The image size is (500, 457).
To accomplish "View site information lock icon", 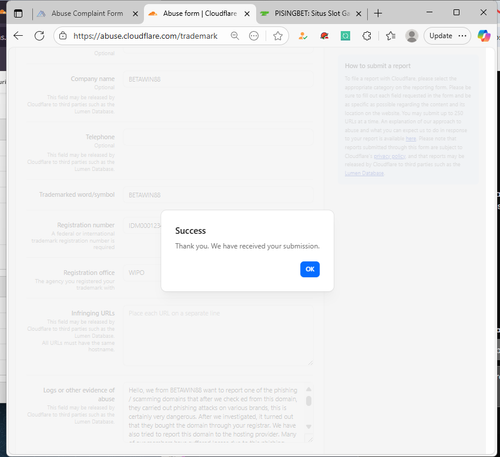I will tap(63, 36).
